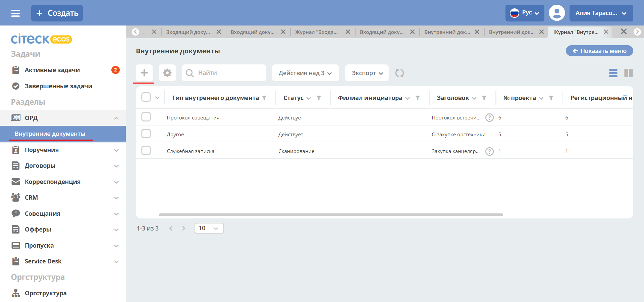This screenshot has height=302, width=644.
Task: Open user menu Алия Тарасо...
Action: click(x=601, y=13)
